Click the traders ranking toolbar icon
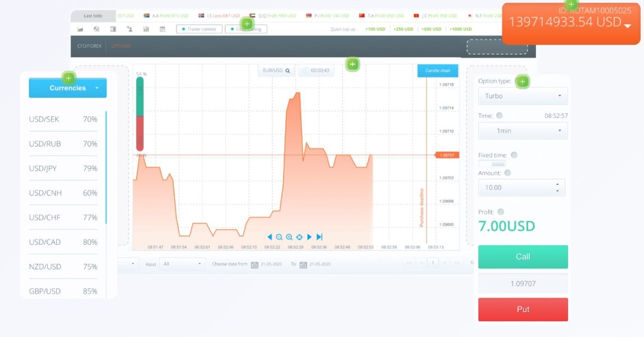 point(129,29)
